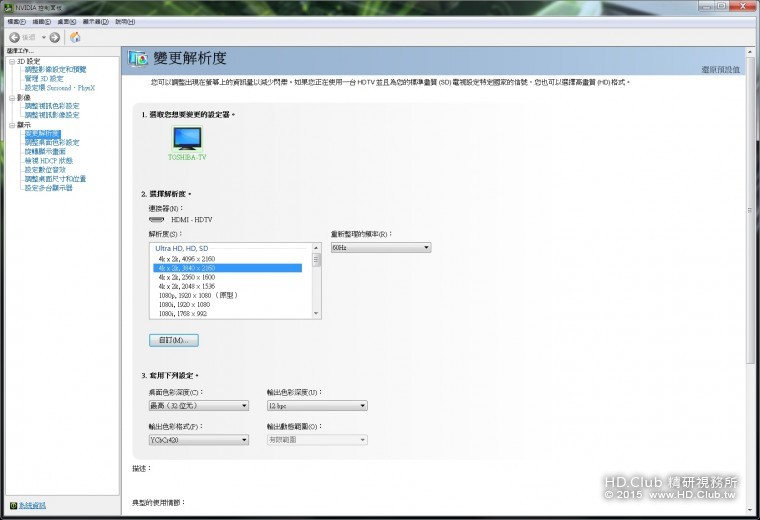
Task: Click the 自訂(M)... button
Action: pos(174,340)
